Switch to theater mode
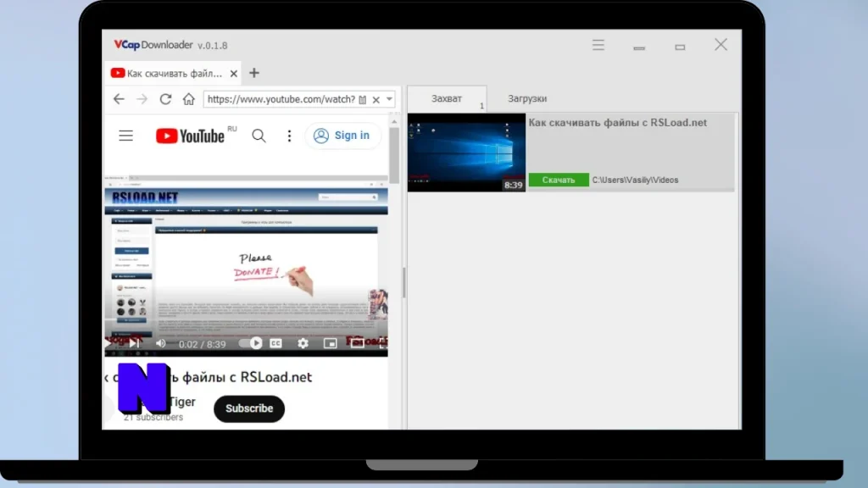This screenshot has height=488, width=868. coord(357,344)
